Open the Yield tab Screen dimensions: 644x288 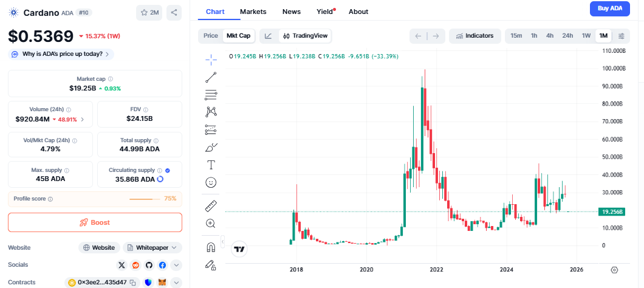(x=326, y=12)
